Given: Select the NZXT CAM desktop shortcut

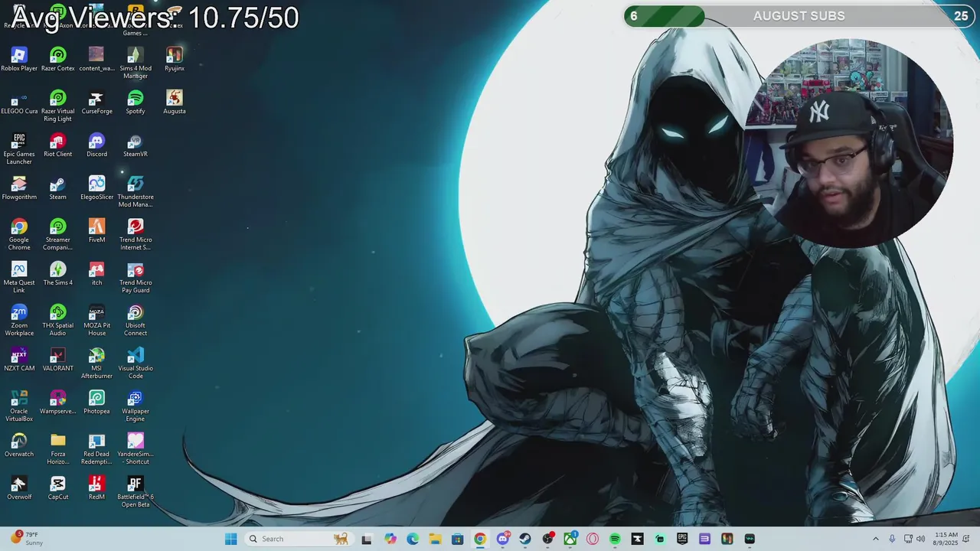Looking at the screenshot, I should (19, 360).
